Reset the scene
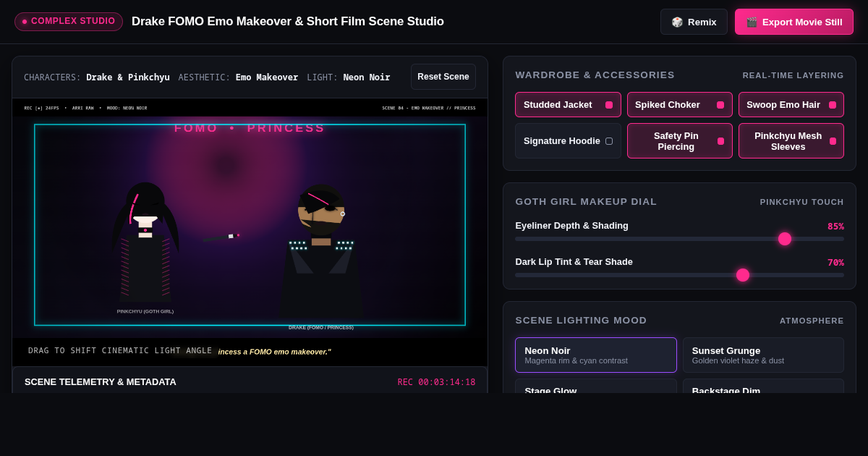 pos(443,77)
